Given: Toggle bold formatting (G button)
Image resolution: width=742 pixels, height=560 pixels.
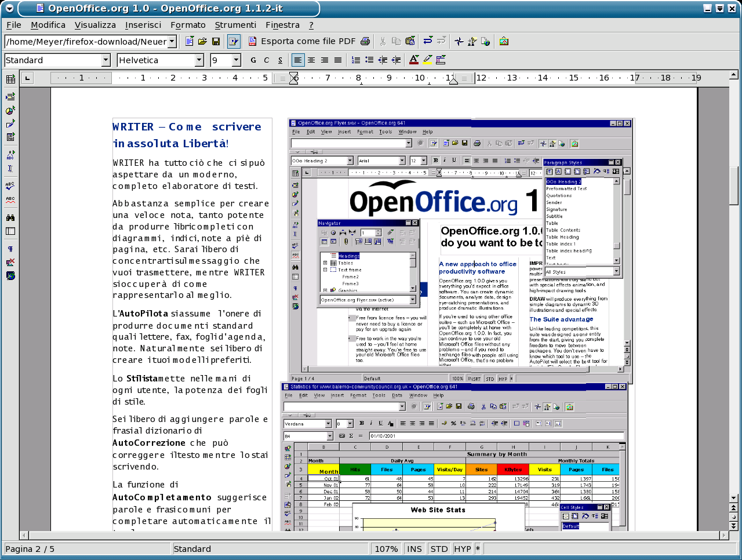Looking at the screenshot, I should point(253,60).
